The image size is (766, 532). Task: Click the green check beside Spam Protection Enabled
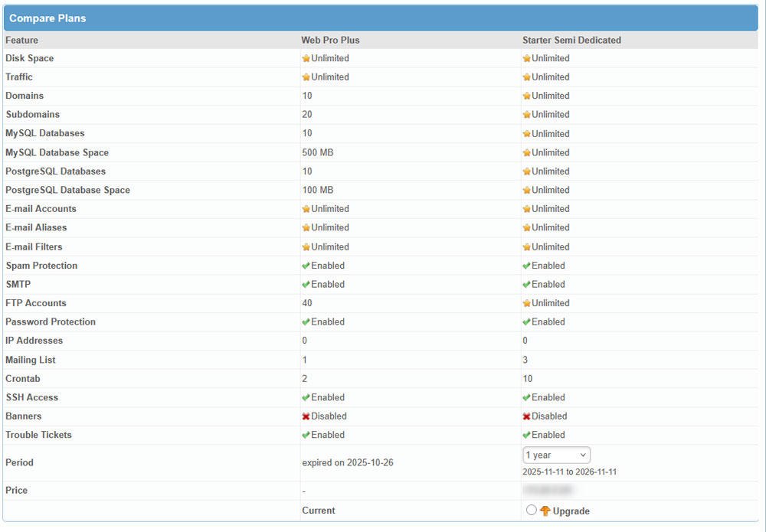coord(306,265)
